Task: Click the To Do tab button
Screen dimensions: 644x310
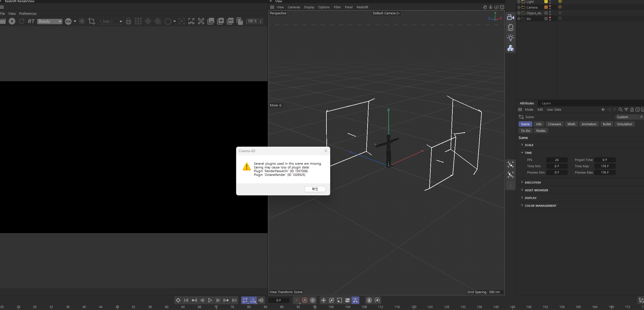Action: (x=525, y=131)
